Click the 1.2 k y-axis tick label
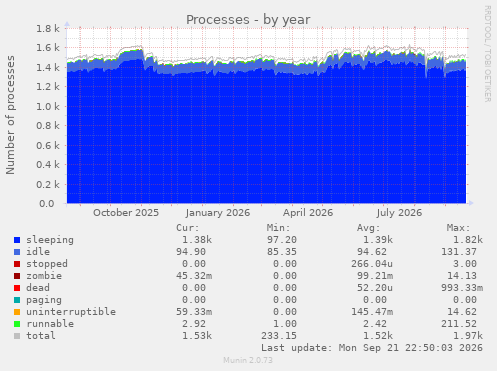This screenshot has width=497, height=371. click(x=47, y=87)
